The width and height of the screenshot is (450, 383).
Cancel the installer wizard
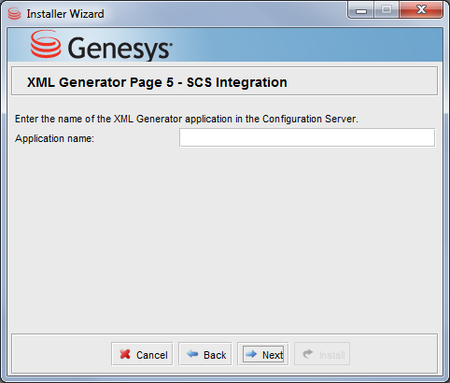coord(142,354)
